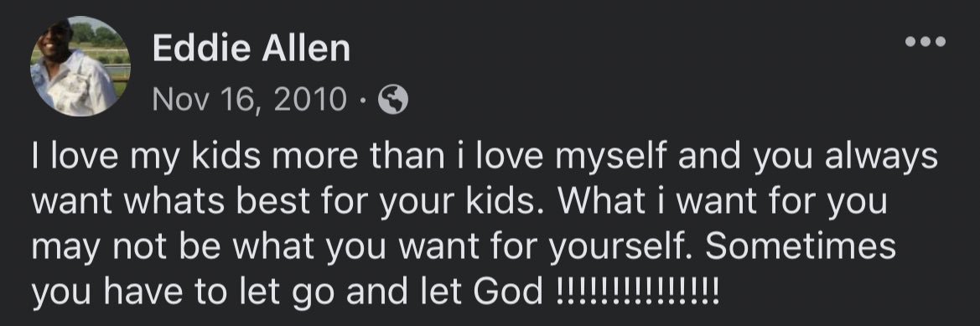
Task: Click the surname "Allen" in the header
Action: [306, 49]
